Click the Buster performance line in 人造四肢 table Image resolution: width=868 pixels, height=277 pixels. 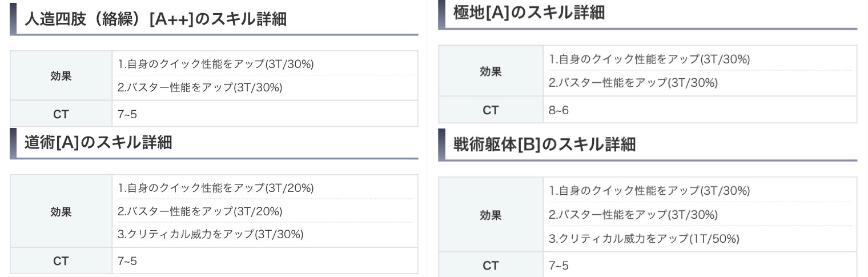200,87
